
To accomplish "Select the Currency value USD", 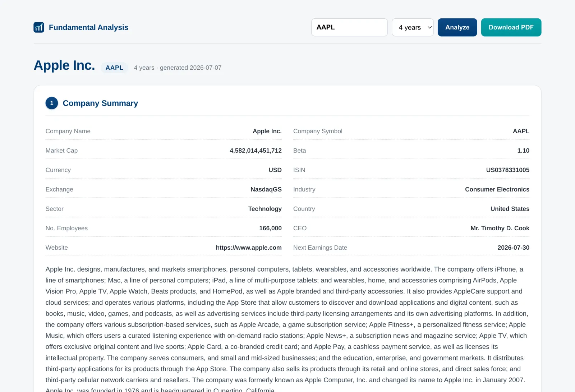I will pos(275,170).
